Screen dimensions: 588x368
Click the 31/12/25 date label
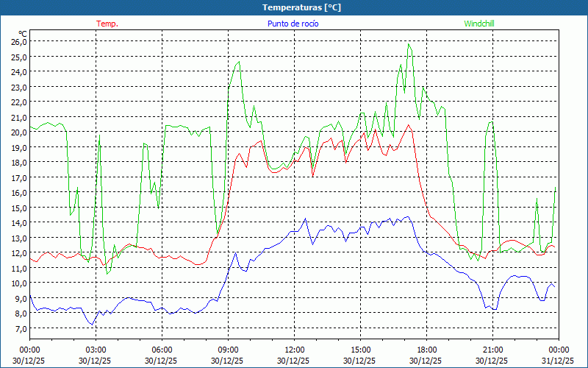(x=559, y=361)
